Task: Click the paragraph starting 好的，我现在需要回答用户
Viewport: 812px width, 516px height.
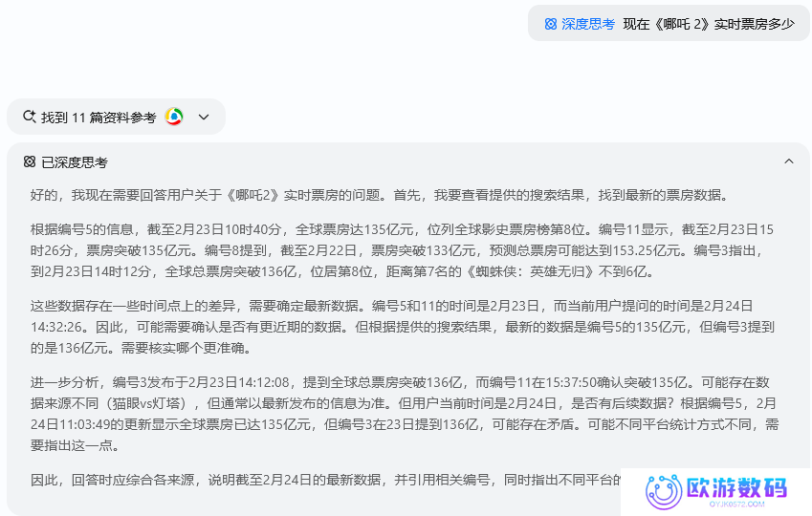Action: click(x=380, y=195)
